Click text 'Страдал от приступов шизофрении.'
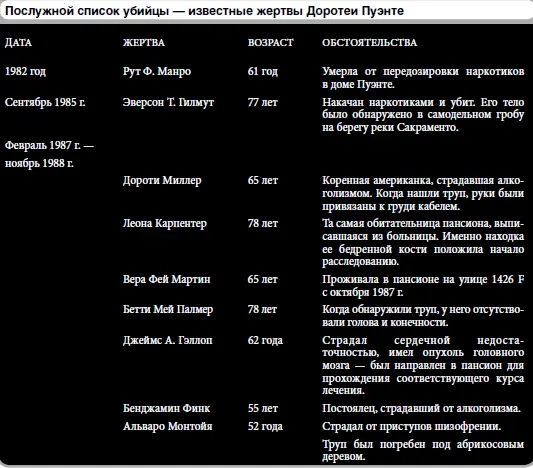The width and height of the screenshot is (533, 468). 412,426
